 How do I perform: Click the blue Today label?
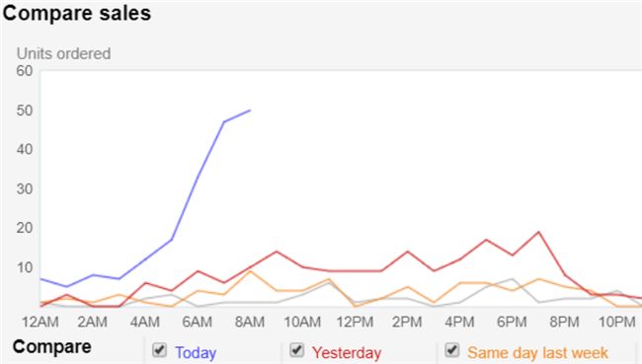[x=196, y=352]
